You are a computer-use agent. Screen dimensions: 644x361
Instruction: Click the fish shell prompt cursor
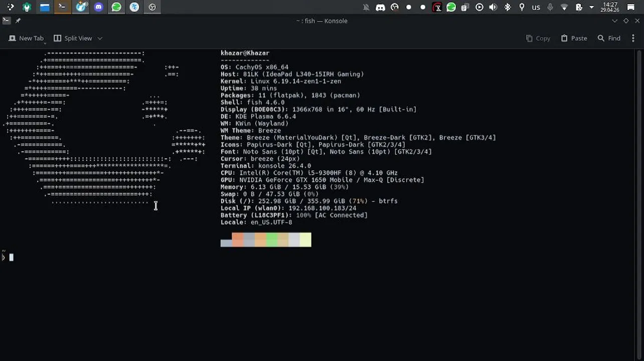click(x=12, y=257)
